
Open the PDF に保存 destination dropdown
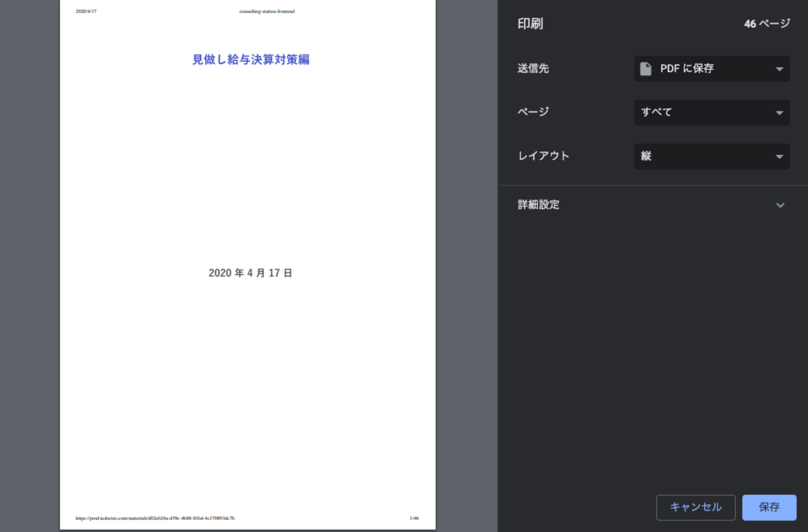(704, 69)
